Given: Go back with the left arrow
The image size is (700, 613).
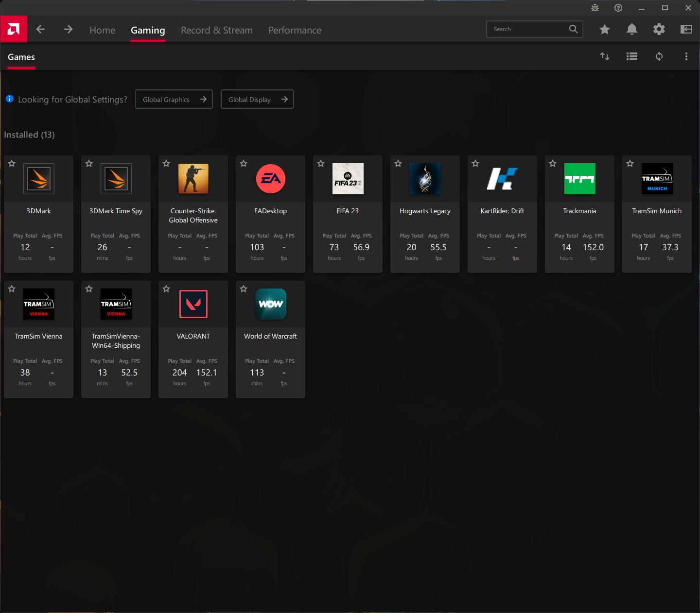Looking at the screenshot, I should pyautogui.click(x=40, y=29).
